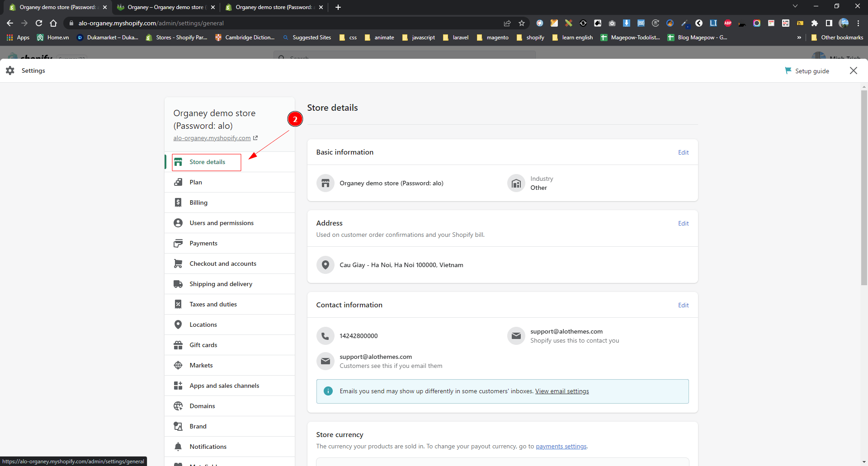868x466 pixels.
Task: Edit the Basic information card
Action: pos(683,152)
